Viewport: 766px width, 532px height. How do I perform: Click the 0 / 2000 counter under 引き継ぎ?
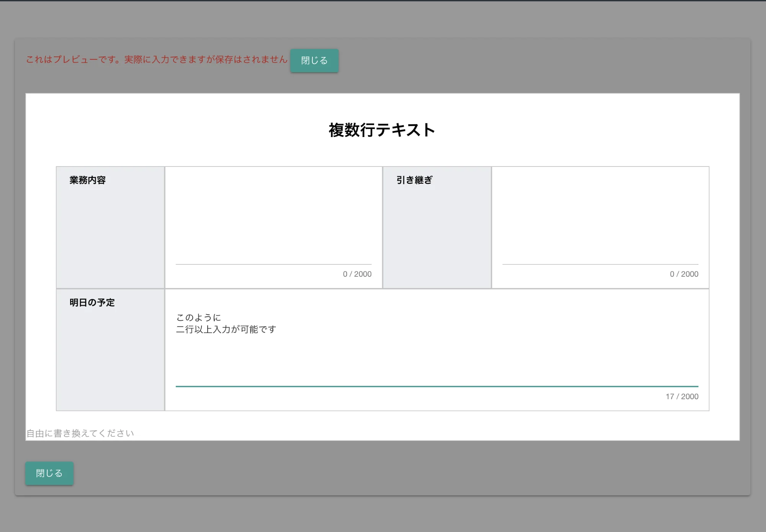tap(684, 274)
